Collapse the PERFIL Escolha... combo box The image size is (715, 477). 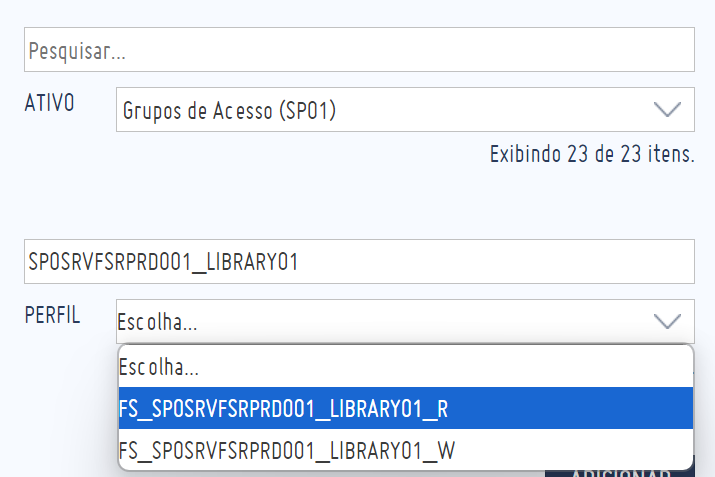tap(405, 321)
